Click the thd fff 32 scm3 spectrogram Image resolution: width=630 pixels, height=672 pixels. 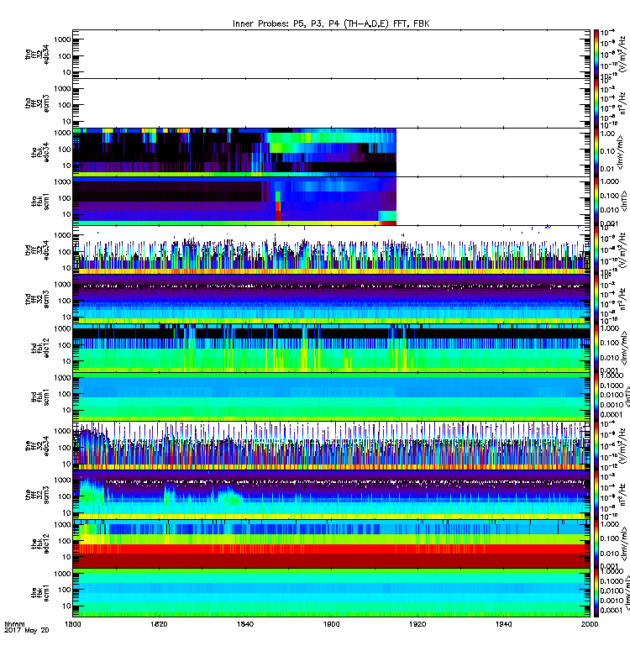(331, 299)
